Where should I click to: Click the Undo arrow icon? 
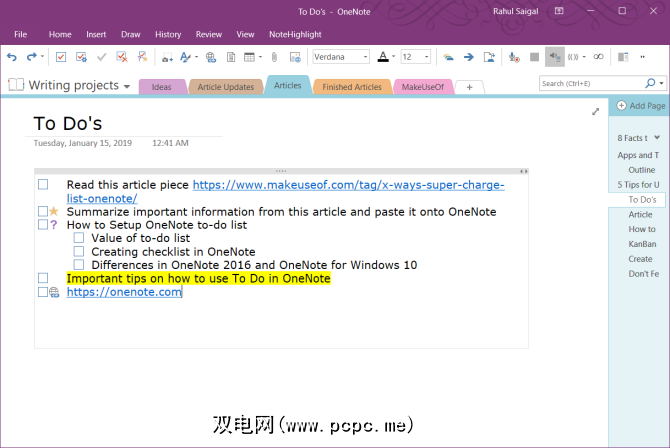[x=11, y=57]
